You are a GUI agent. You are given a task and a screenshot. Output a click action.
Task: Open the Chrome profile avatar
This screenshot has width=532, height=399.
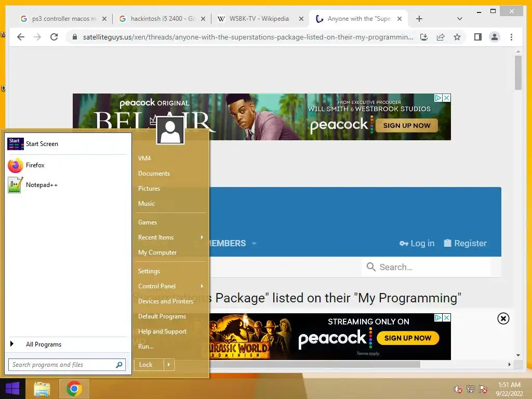click(495, 37)
